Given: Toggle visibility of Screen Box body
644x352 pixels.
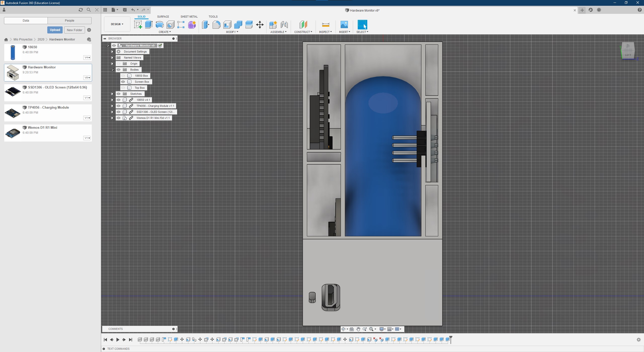Looking at the screenshot, I should pos(123,82).
